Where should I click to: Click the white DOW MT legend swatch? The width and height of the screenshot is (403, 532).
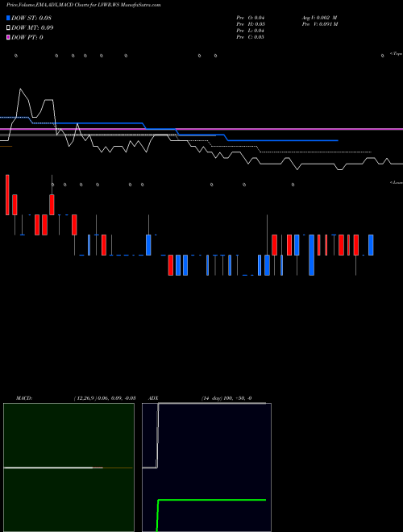pyautogui.click(x=8, y=28)
